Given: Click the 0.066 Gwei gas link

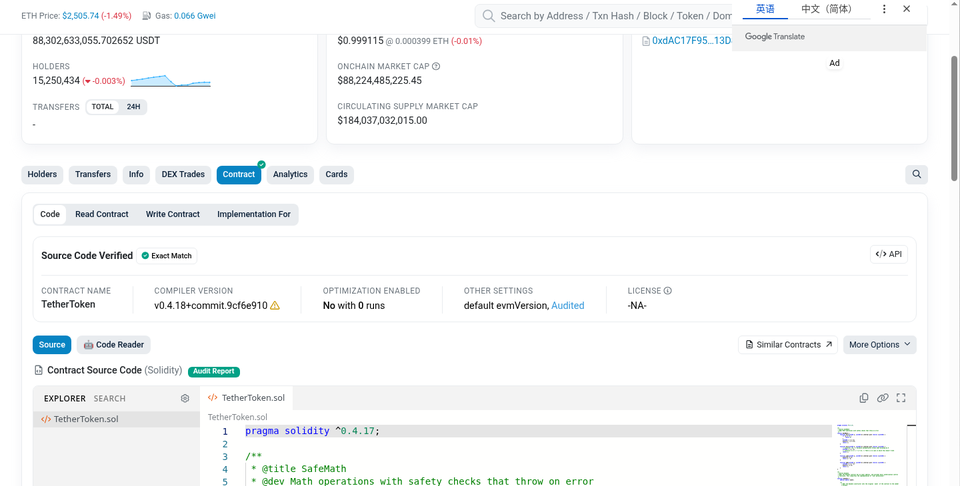Looking at the screenshot, I should coord(195,16).
